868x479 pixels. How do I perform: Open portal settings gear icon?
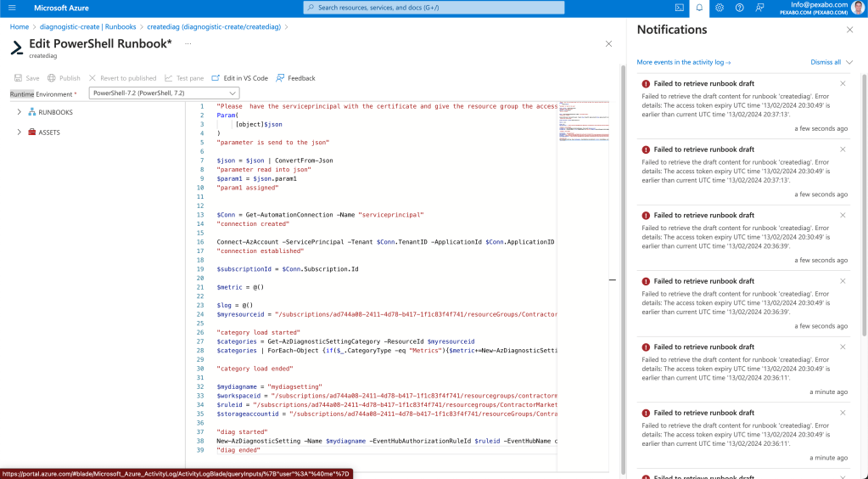719,8
